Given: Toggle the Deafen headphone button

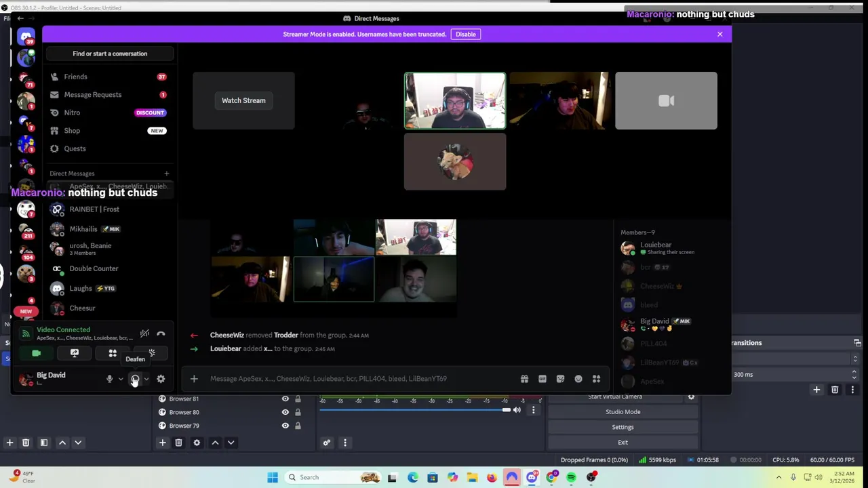Looking at the screenshot, I should coord(135,379).
